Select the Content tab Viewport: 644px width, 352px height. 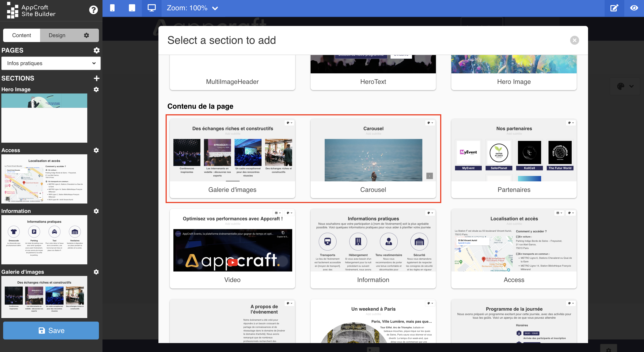pyautogui.click(x=21, y=35)
